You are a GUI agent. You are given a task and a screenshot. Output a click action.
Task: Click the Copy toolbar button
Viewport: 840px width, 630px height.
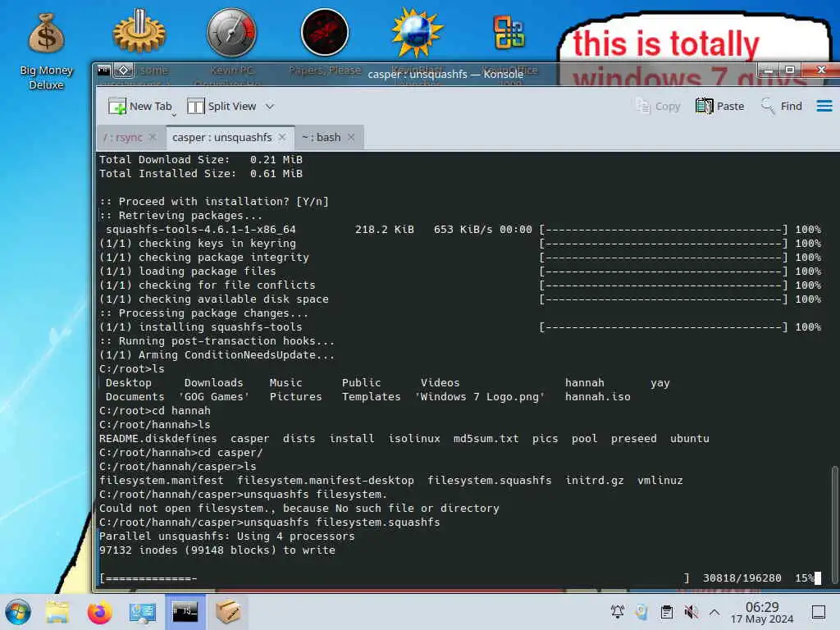tap(658, 106)
